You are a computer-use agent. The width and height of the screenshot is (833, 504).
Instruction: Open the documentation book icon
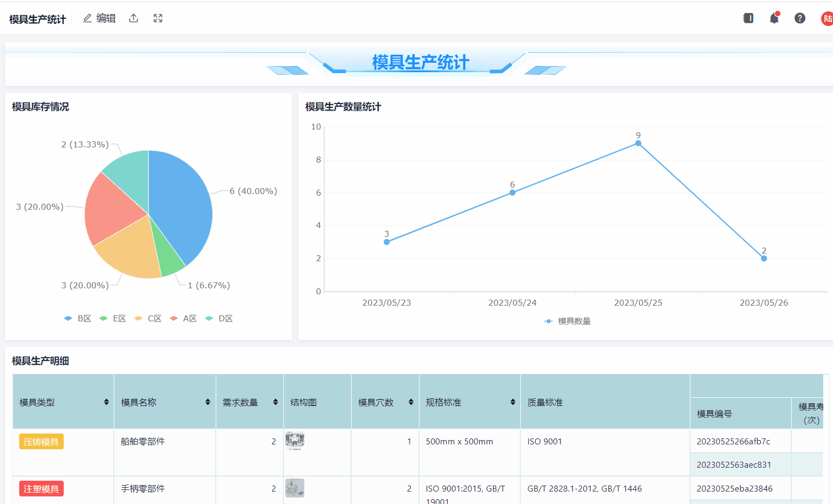748,18
